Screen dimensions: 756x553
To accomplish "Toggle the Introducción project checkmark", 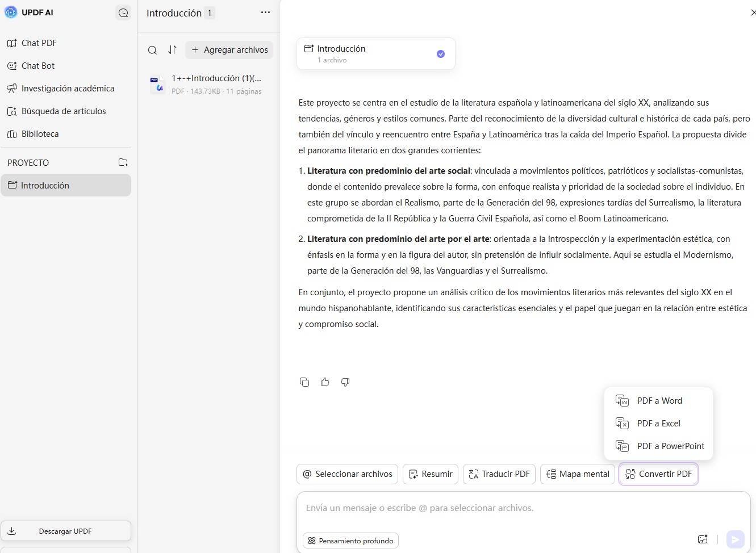I will point(441,54).
